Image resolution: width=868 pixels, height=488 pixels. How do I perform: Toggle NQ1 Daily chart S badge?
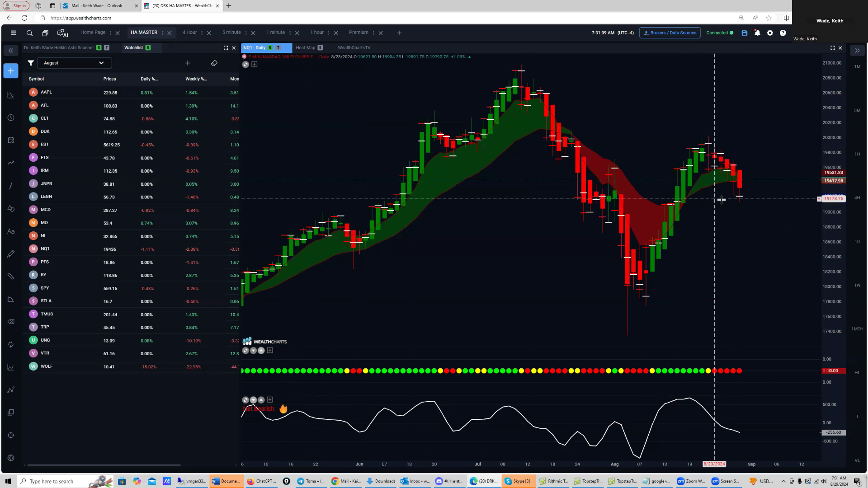pos(270,48)
